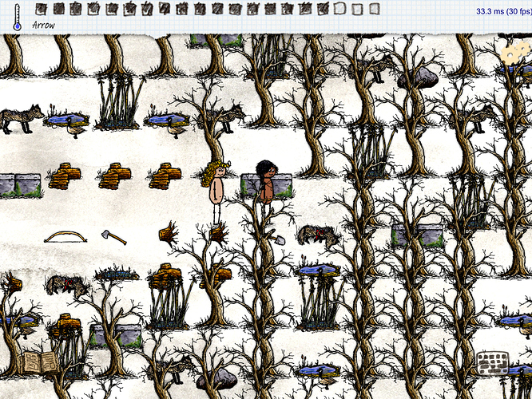Grab the stone hatchet beside the bow

pos(114,237)
